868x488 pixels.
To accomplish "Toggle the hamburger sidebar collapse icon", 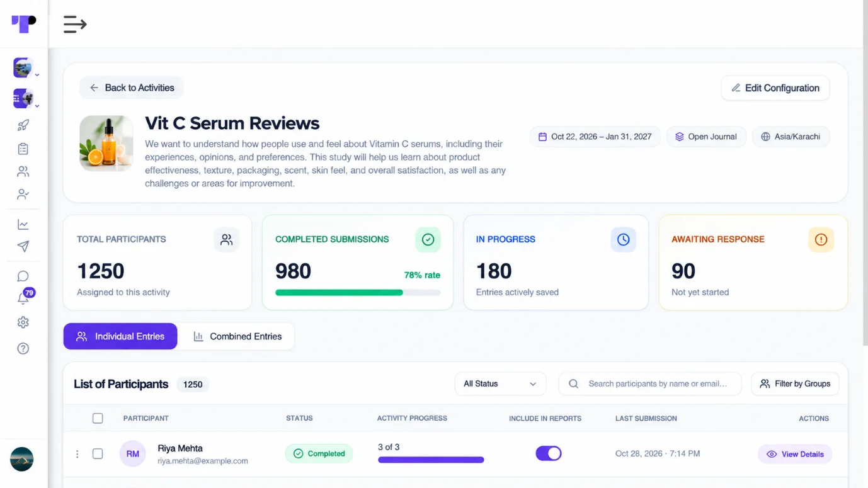I will pos(75,24).
